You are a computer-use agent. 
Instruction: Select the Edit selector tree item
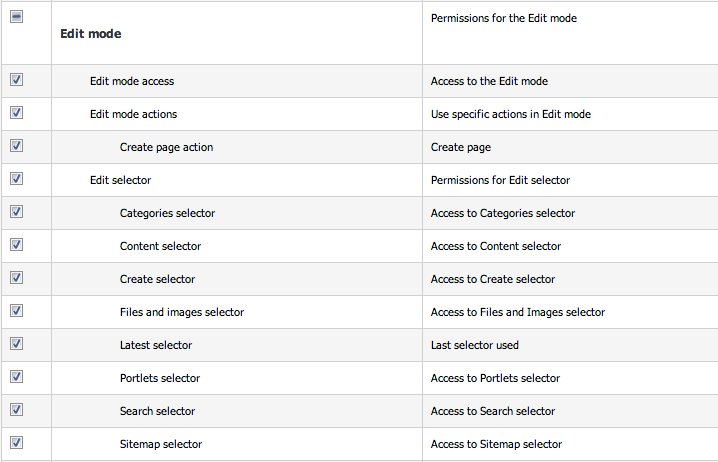click(120, 180)
